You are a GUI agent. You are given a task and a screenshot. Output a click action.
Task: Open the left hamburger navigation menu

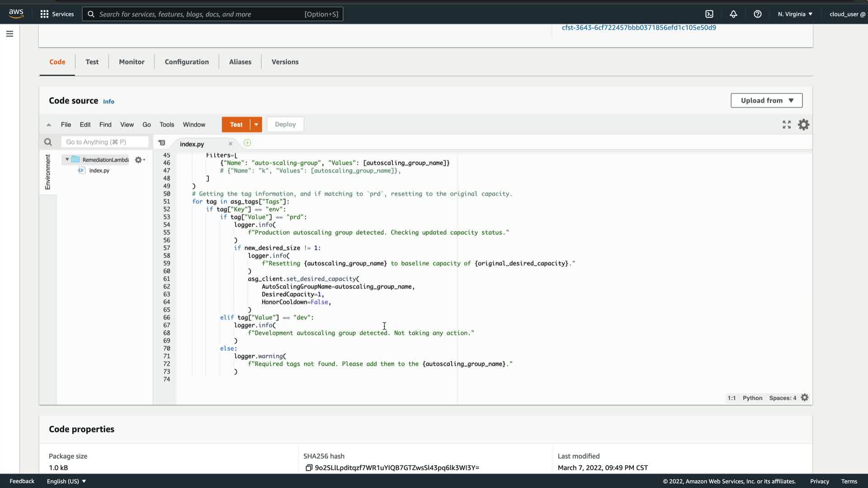pos(9,34)
